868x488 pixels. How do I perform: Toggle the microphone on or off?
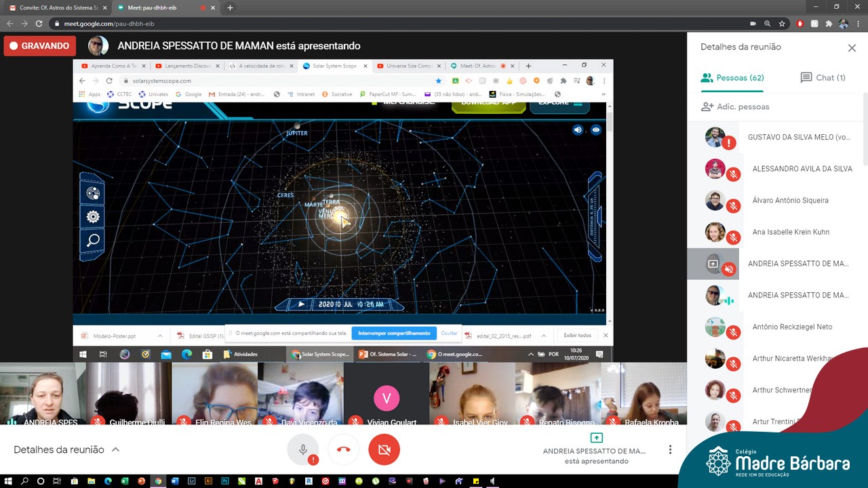[302, 450]
